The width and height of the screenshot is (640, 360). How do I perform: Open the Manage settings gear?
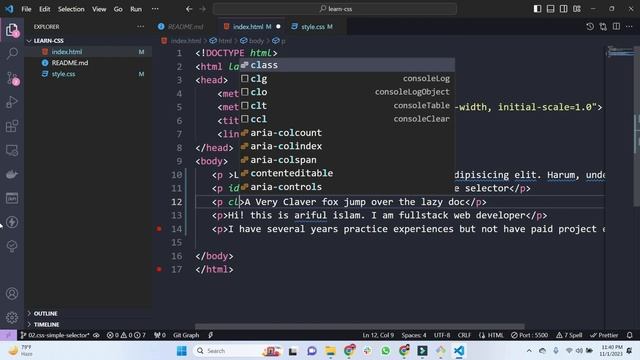12,318
